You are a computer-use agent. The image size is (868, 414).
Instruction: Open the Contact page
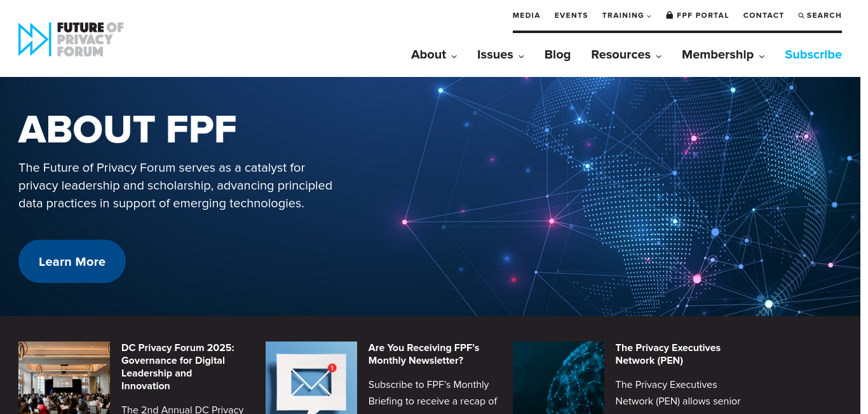point(764,15)
